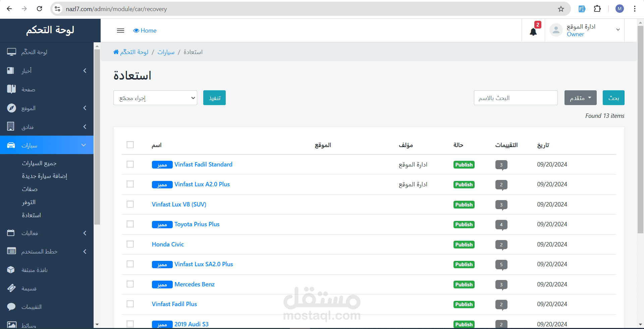The height and width of the screenshot is (329, 644).
Task: Click the sidebar scroll-down arrow
Action: coord(97,325)
